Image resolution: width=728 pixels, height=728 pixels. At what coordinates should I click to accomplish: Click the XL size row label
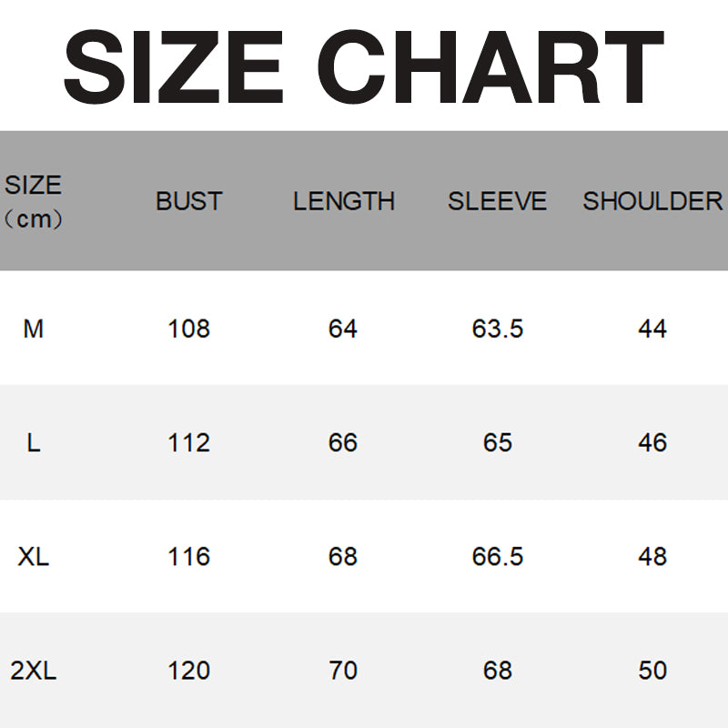tap(34, 556)
